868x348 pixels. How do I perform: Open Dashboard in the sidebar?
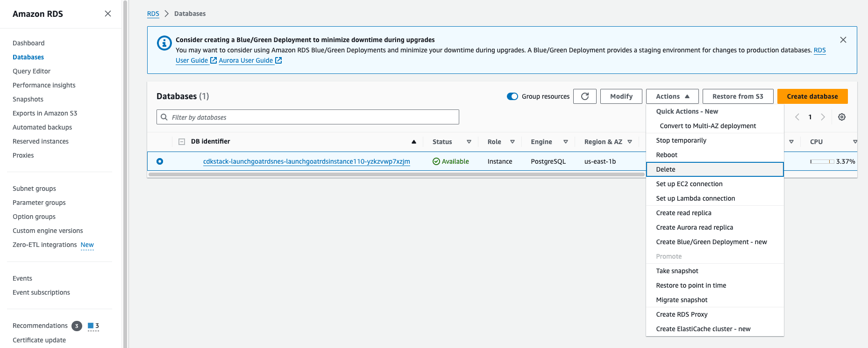(x=28, y=43)
